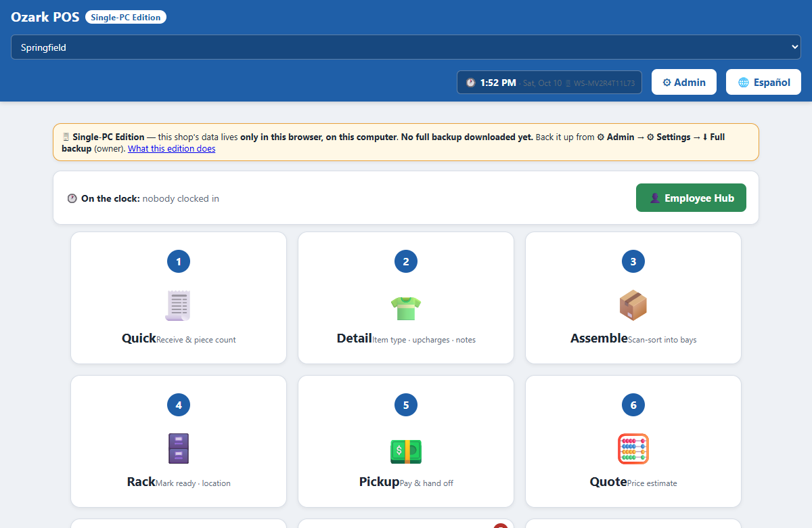This screenshot has width=812, height=528.
Task: Click the abacus icon on Quote card
Action: 633,449
